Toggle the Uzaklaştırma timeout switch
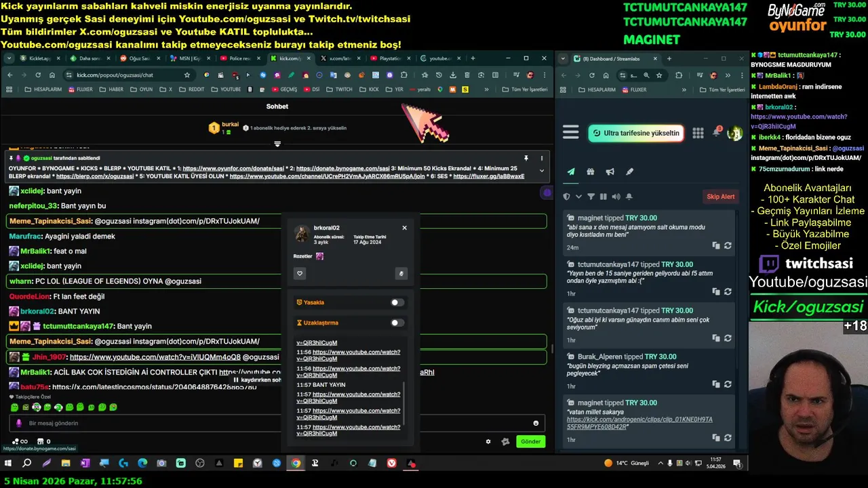Screen dimensions: 868x488 pyautogui.click(x=397, y=323)
